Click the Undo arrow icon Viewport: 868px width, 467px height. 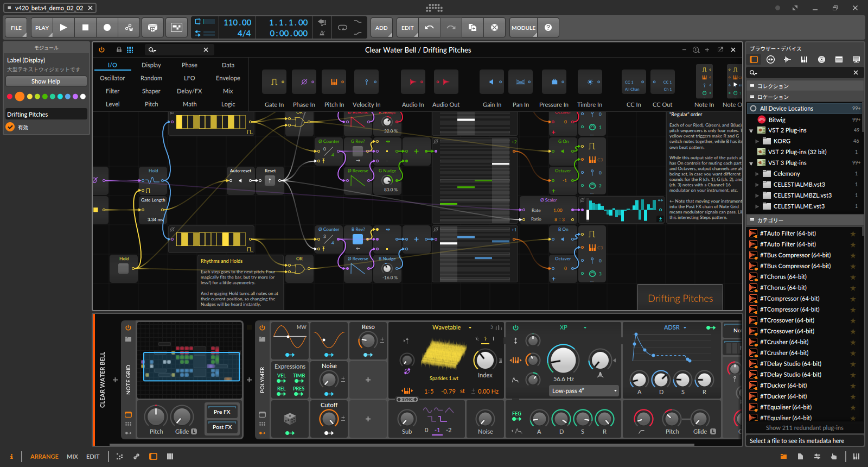tap(429, 28)
